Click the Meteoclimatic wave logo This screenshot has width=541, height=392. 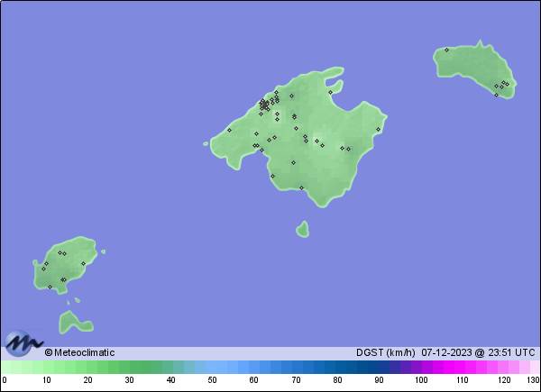tap(23, 344)
